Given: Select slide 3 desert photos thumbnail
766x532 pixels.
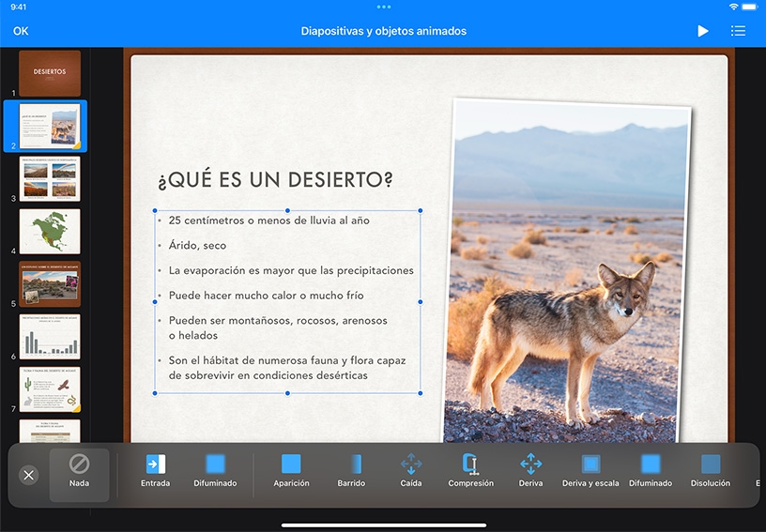Looking at the screenshot, I should pyautogui.click(x=50, y=178).
